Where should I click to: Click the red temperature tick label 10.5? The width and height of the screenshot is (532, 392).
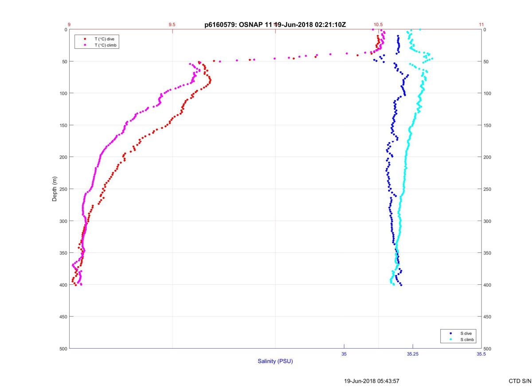[378, 24]
